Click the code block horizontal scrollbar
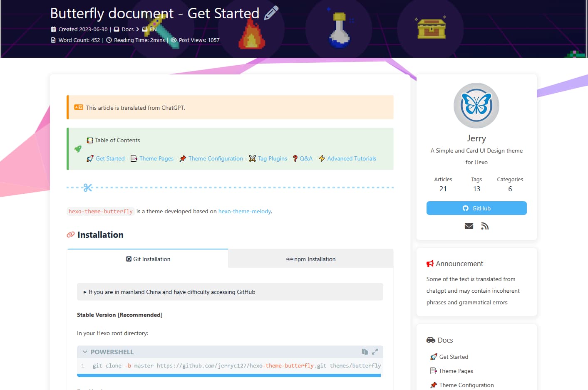This screenshot has width=588, height=390. pos(228,375)
